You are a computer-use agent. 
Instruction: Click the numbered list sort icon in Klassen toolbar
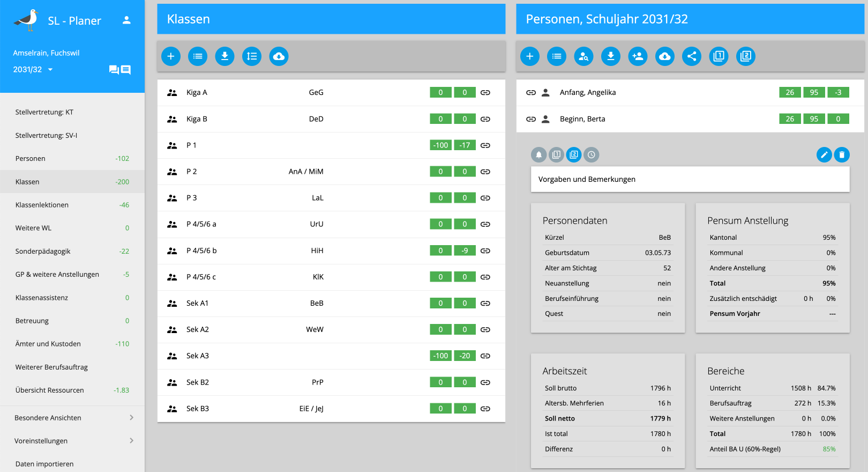252,56
